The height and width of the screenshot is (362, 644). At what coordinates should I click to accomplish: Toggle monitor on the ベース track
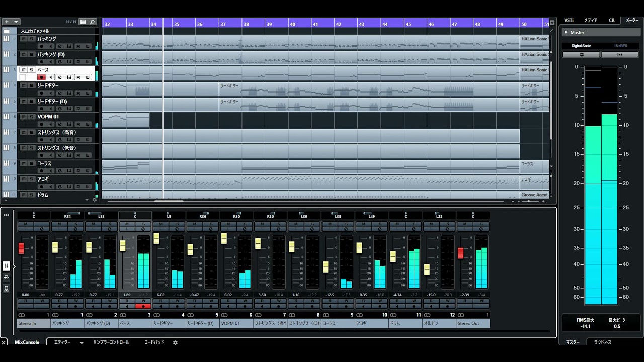[50, 77]
